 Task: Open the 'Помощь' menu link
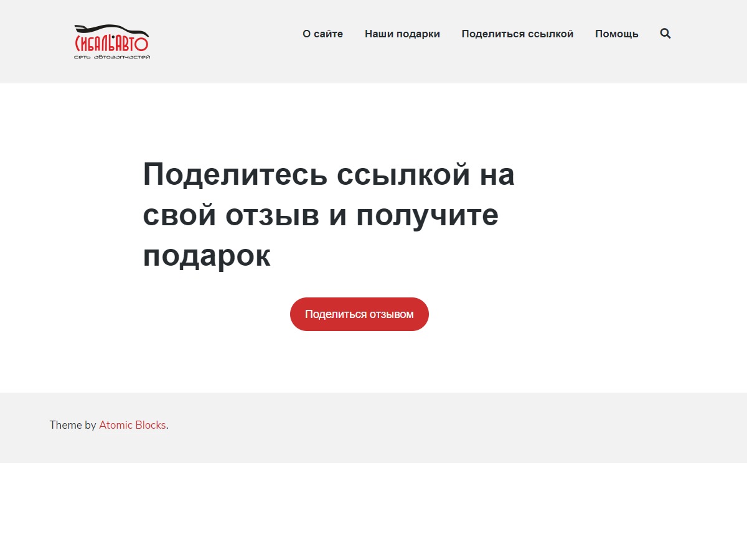[x=616, y=34]
